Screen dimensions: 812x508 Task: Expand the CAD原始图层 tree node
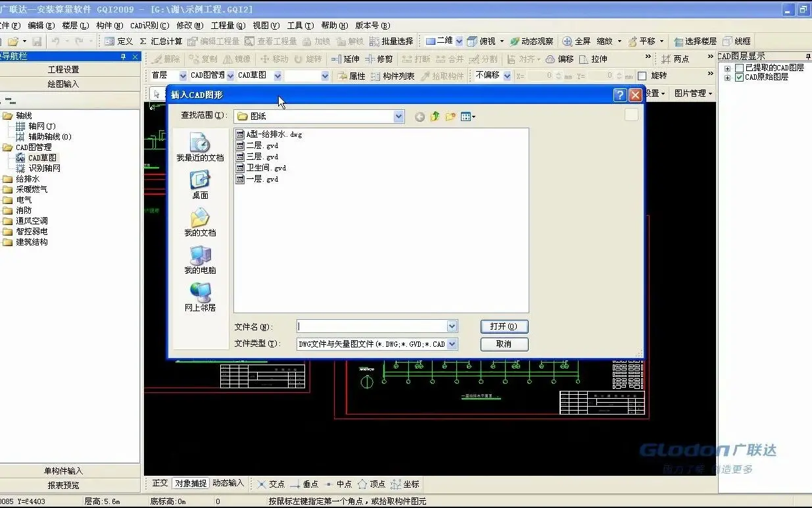coord(728,77)
